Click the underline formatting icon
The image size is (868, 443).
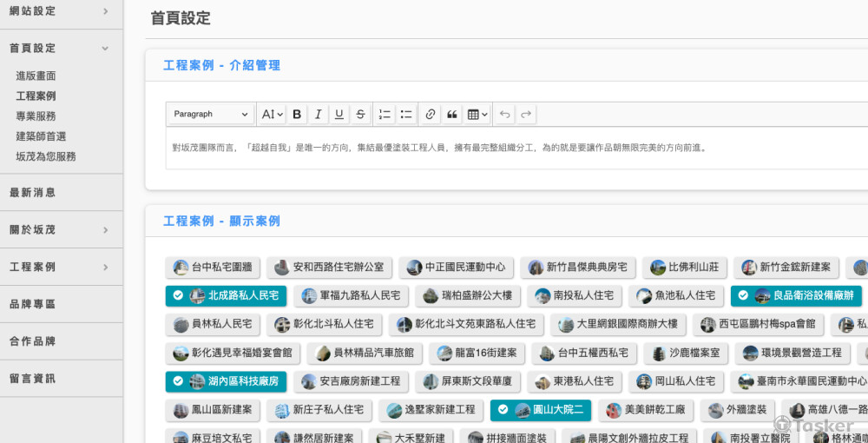pos(339,115)
